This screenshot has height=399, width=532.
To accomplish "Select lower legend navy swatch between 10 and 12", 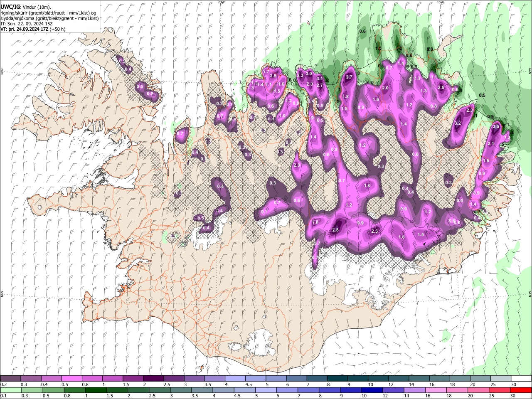I will coord(372,390).
